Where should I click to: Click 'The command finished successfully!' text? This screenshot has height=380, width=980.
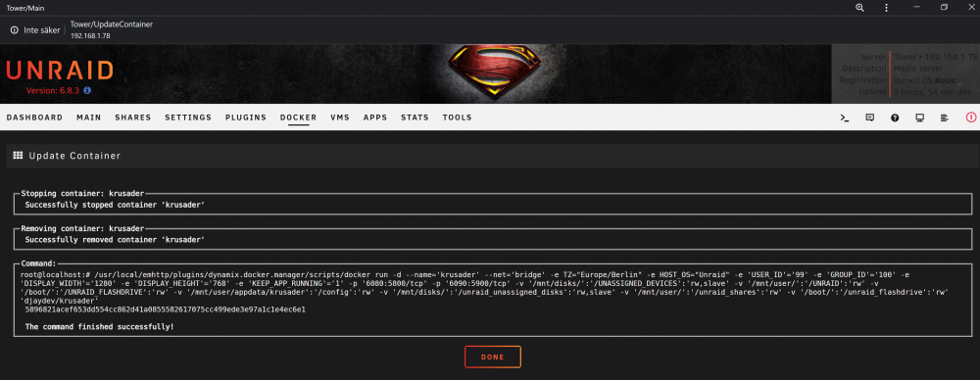(x=99, y=327)
